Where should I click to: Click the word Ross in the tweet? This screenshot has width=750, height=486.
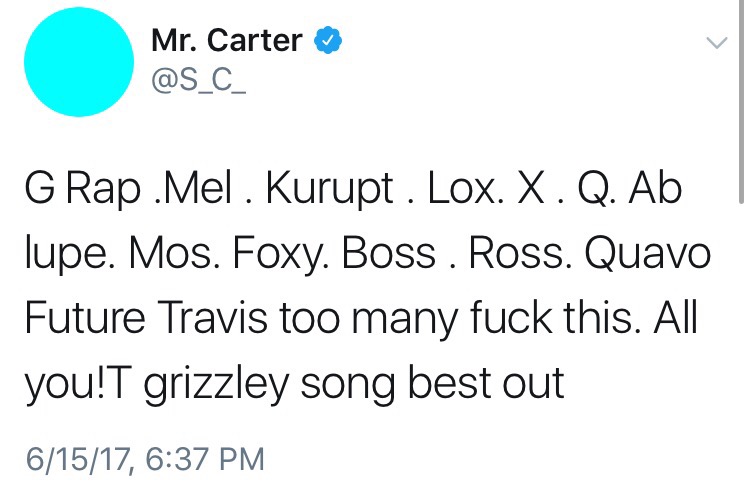click(x=517, y=254)
